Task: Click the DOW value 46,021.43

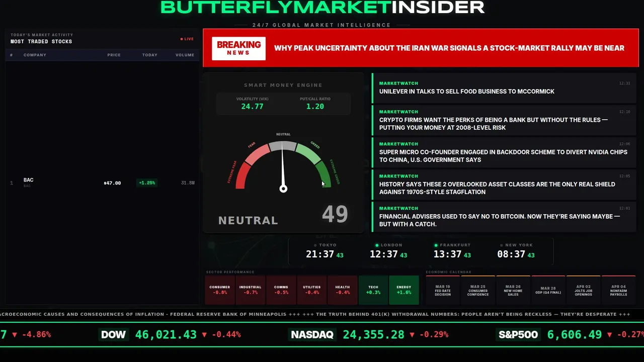Action: point(166,334)
